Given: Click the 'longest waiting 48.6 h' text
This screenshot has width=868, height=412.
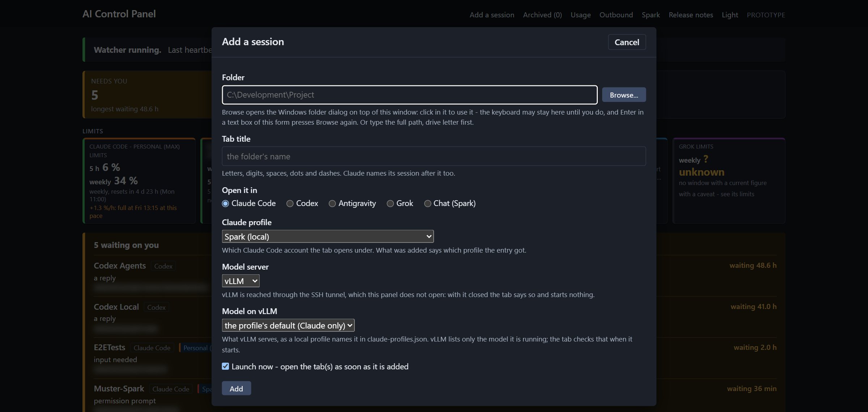Looking at the screenshot, I should [125, 109].
